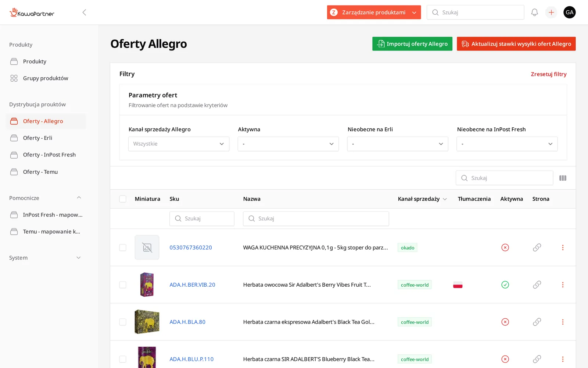
Task: Open SKU link ADA.H.BER.VIB.20
Action: pos(192,285)
